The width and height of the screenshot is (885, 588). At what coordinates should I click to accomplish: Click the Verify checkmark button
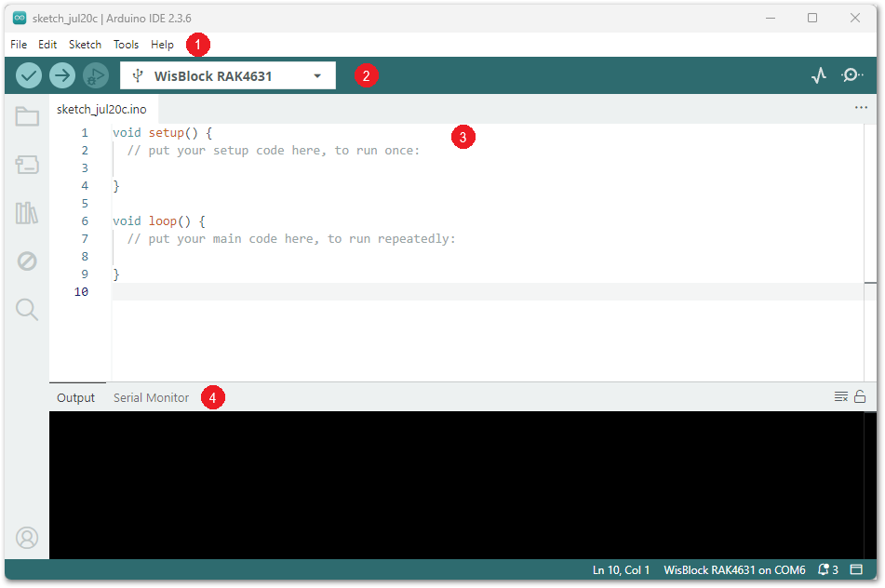click(29, 75)
